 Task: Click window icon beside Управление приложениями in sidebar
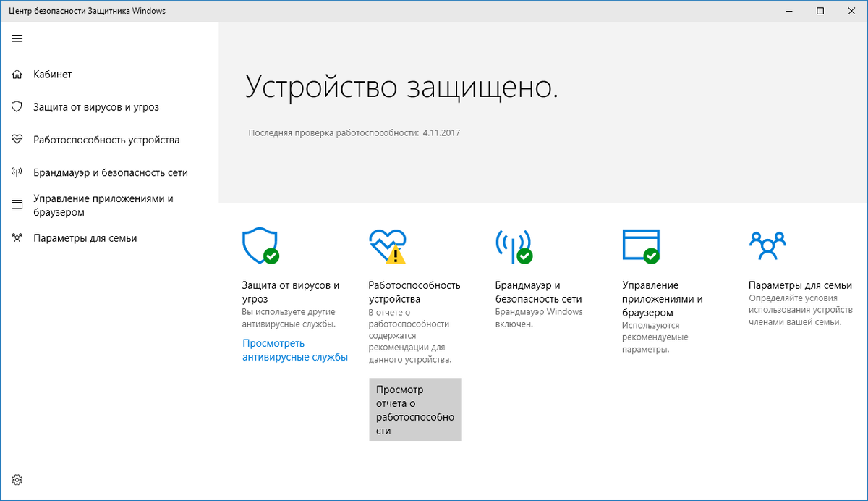(17, 206)
